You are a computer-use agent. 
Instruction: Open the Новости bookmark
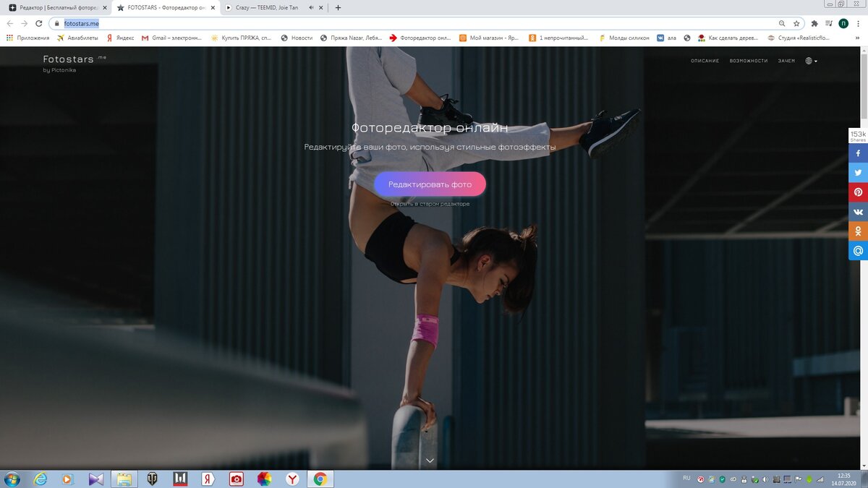297,38
